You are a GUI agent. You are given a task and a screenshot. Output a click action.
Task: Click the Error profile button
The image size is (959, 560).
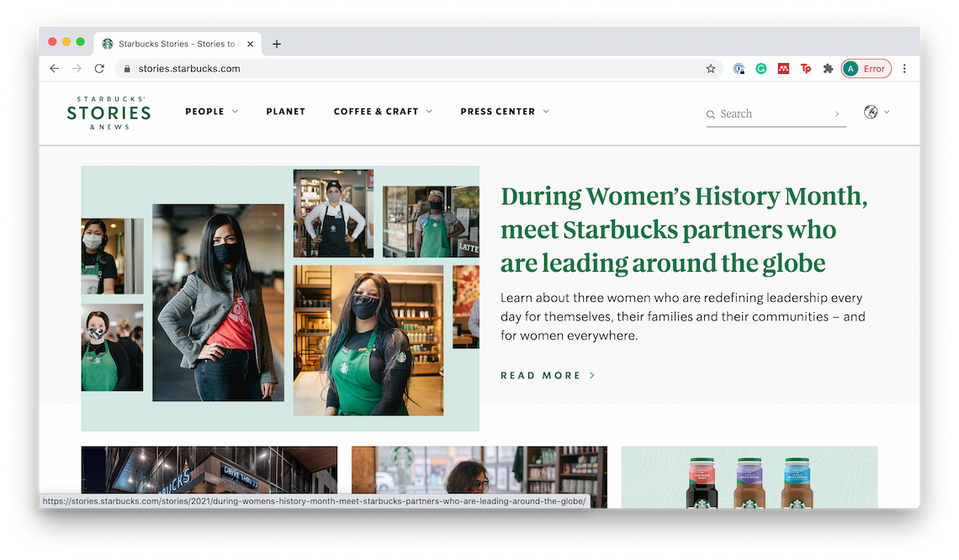tap(866, 68)
